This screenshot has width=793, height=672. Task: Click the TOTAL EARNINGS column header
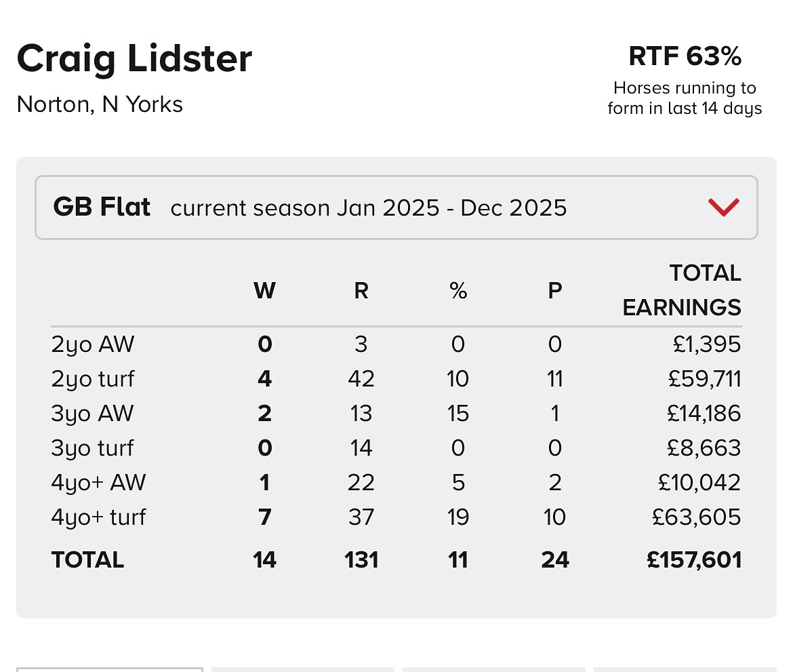click(682, 290)
